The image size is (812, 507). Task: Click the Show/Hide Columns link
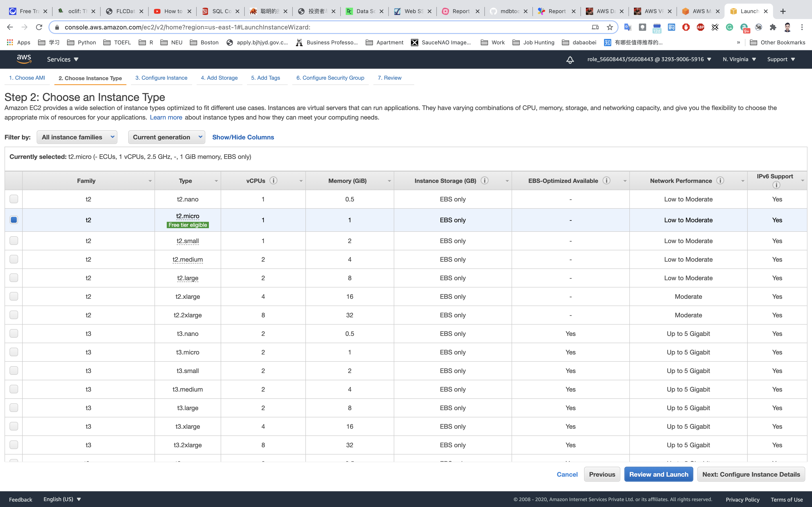pyautogui.click(x=243, y=137)
